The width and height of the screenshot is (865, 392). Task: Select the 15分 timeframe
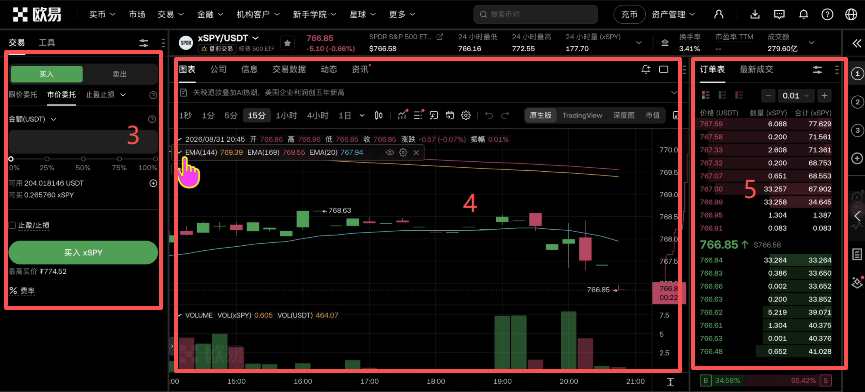click(x=257, y=115)
